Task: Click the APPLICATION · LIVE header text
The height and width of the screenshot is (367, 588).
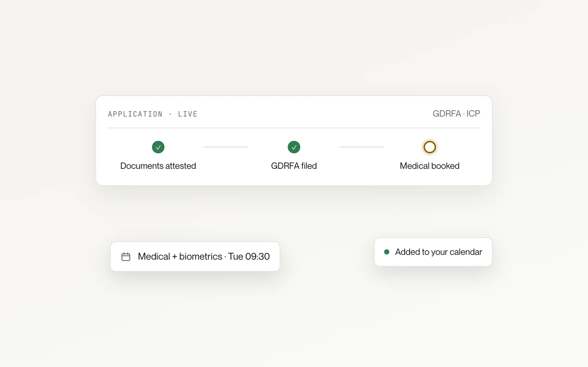Action: point(153,114)
